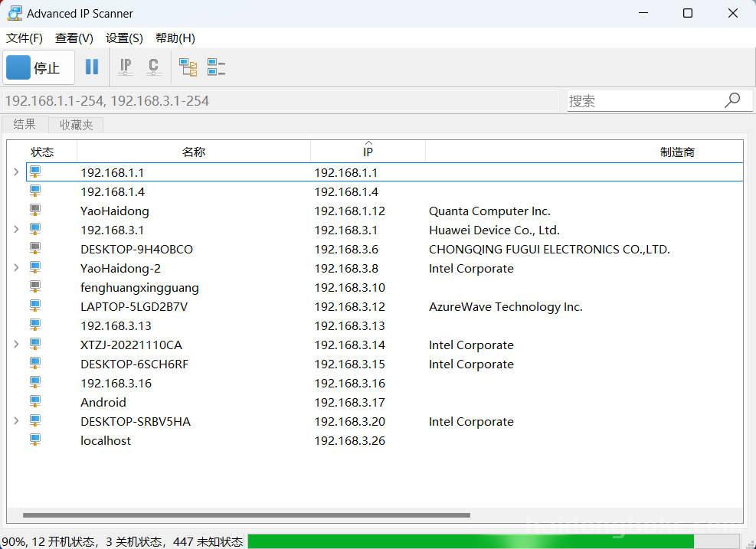Viewport: 756px width, 549px height.
Task: Click the CHONGQING FUGUI ELECTRONICS cell
Action: pyautogui.click(x=549, y=249)
